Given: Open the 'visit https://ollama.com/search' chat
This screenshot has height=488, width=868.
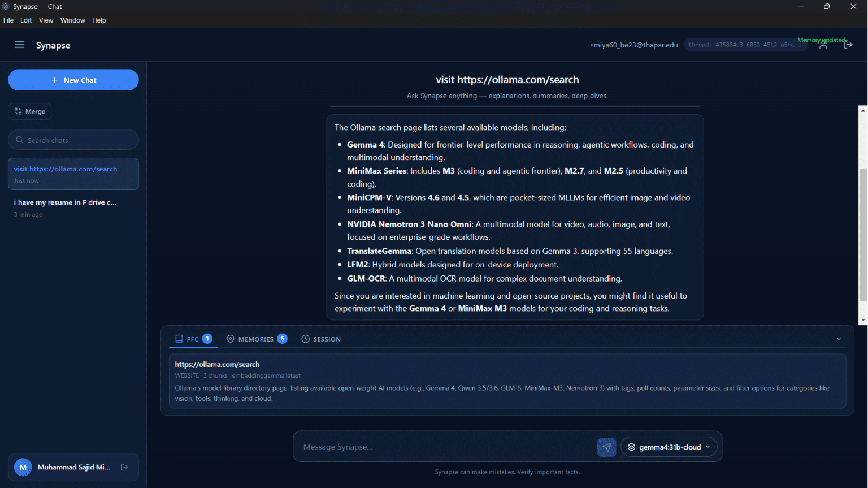Looking at the screenshot, I should [73, 174].
